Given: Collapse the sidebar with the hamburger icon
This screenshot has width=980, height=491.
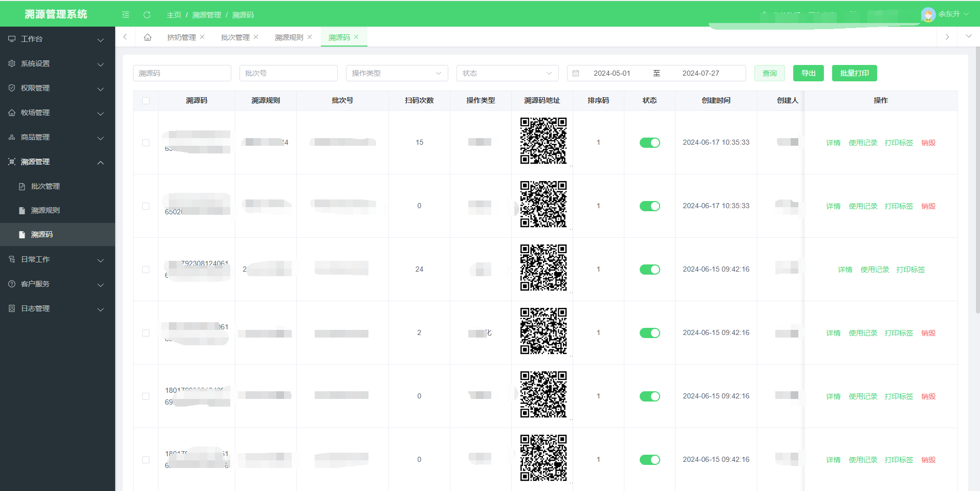Looking at the screenshot, I should [x=125, y=15].
